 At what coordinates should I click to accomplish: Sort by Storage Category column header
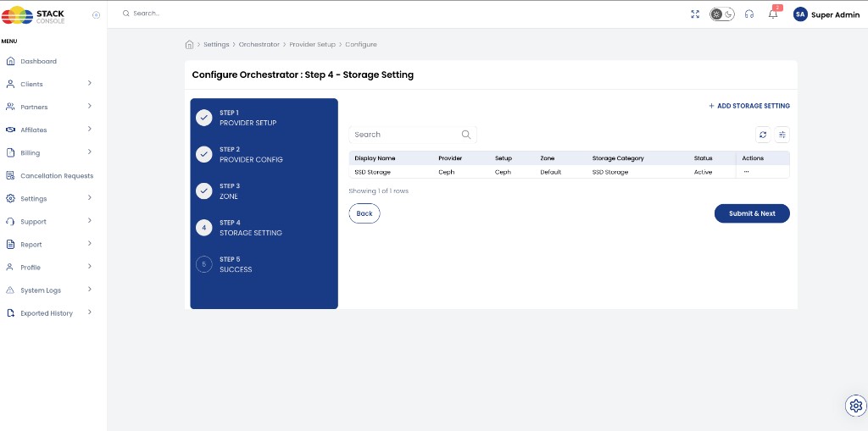pos(618,158)
